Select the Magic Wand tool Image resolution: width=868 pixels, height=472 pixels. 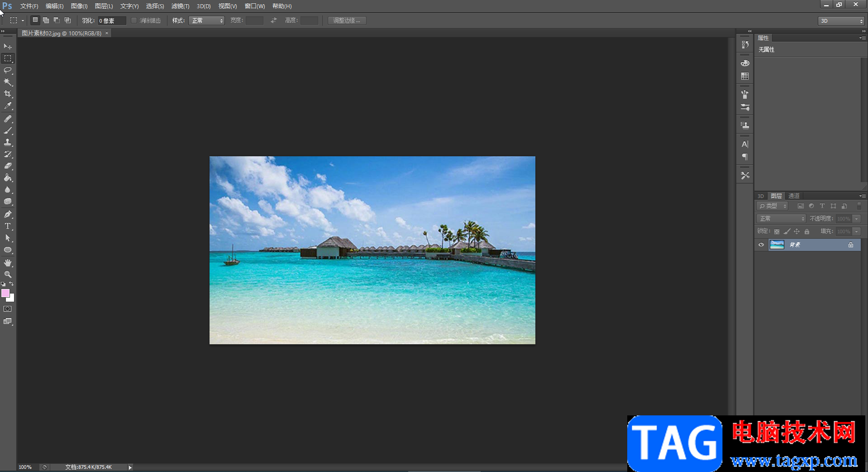tap(8, 82)
